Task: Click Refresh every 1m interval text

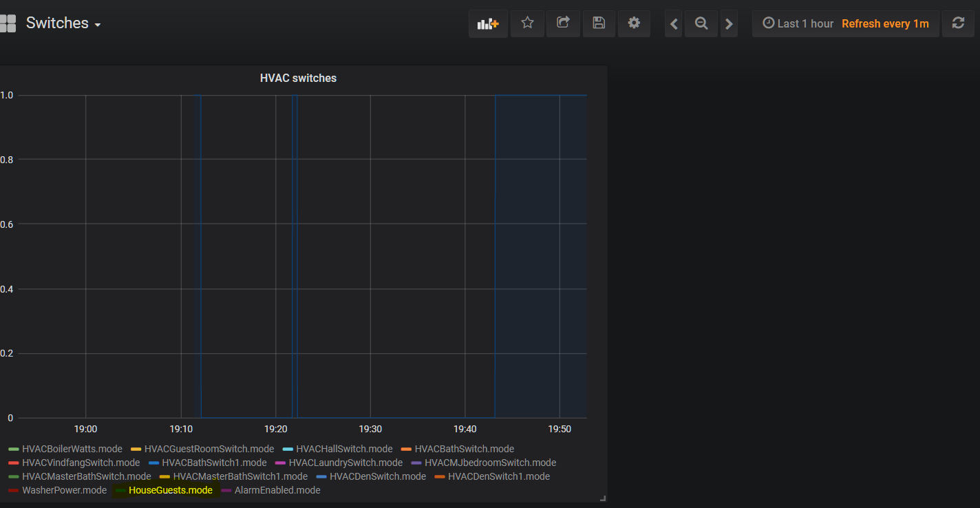Action: click(x=885, y=23)
